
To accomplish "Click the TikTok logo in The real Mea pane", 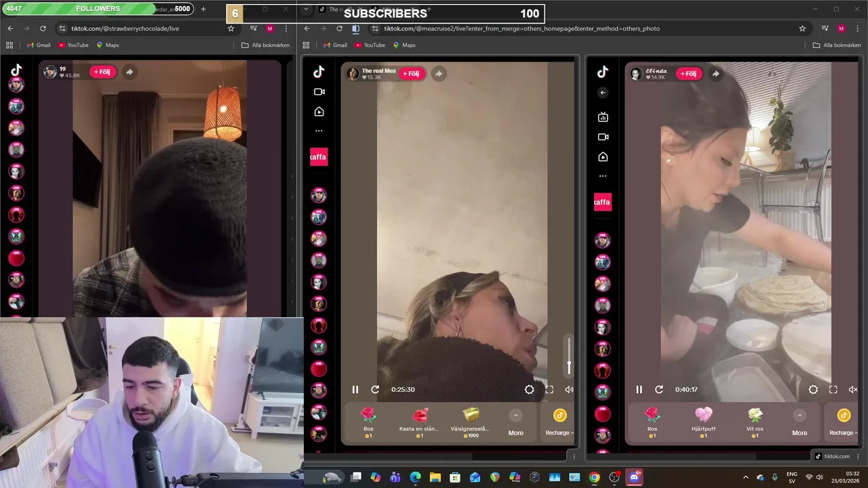I will coord(319,71).
